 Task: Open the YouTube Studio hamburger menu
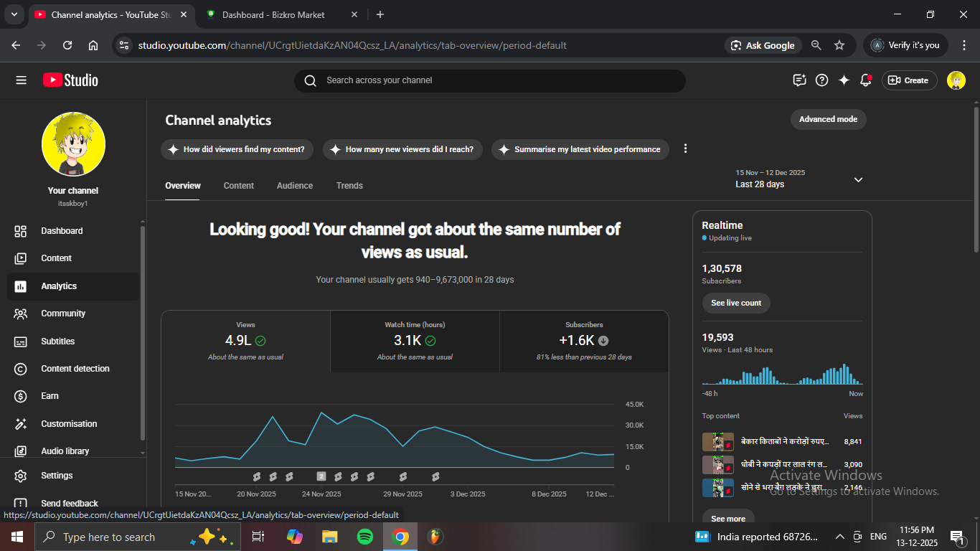coord(21,80)
